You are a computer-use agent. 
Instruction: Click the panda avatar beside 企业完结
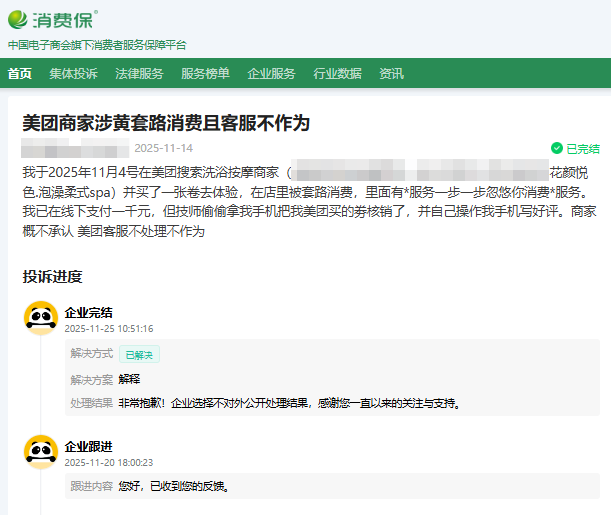tap(40, 317)
